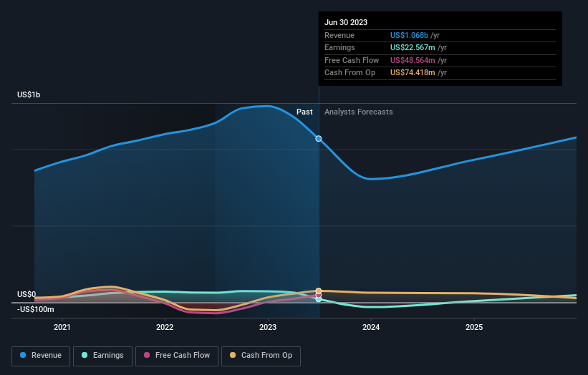Click the US$1.068b revenue value
This screenshot has width=588, height=375.
click(x=409, y=35)
